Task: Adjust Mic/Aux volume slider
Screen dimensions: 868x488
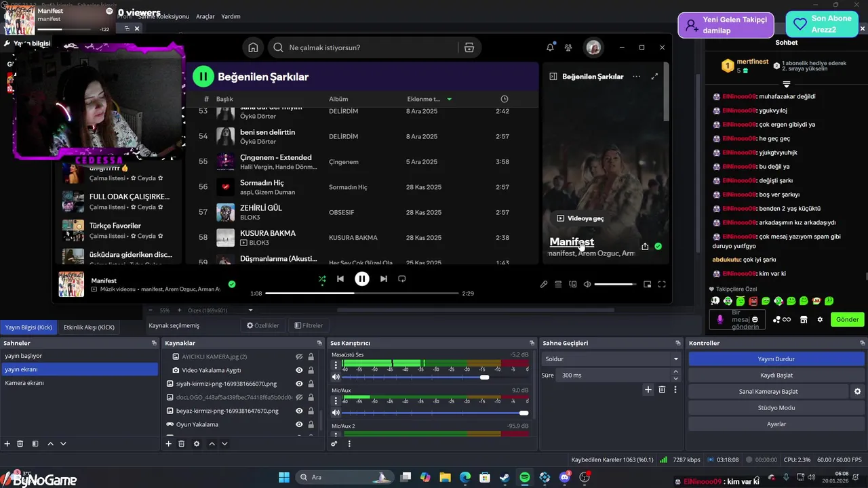Action: (435, 413)
